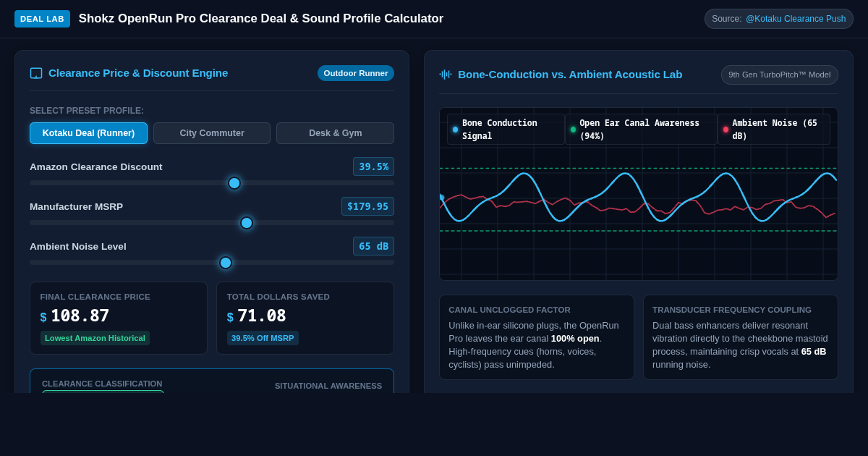Screen dimensions: 868x456
Task: Click the 9th Gen TurboPitch Model tag
Action: (780, 75)
